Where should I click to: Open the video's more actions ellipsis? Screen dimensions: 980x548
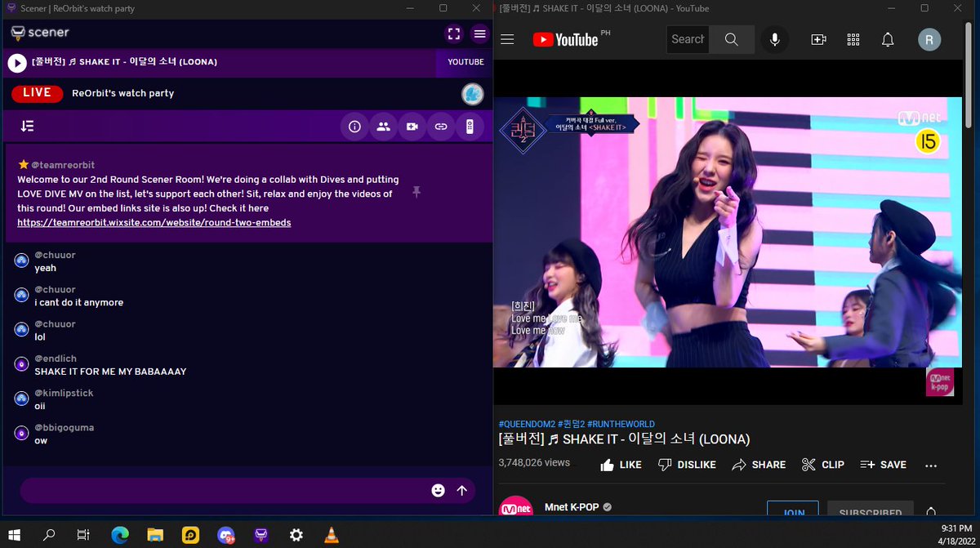[931, 465]
